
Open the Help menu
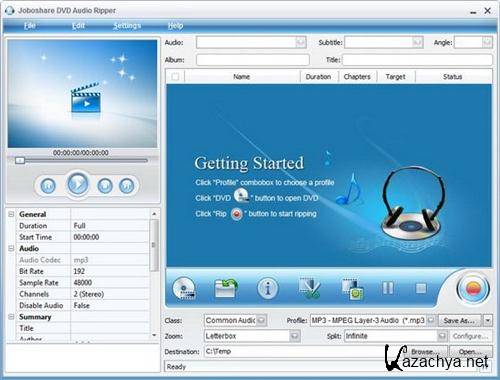[x=175, y=26]
